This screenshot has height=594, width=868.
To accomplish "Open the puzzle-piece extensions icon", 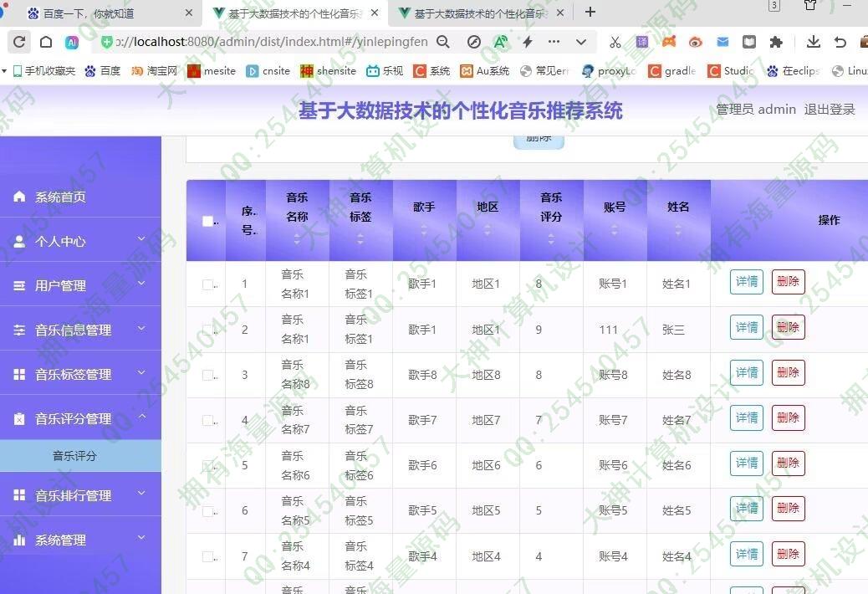I will coord(776,42).
